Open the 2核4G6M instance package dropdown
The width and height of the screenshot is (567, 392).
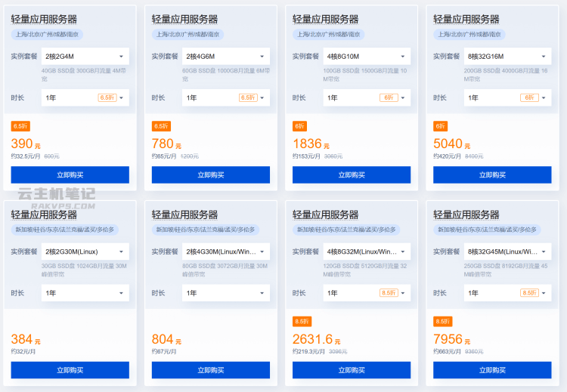click(225, 57)
